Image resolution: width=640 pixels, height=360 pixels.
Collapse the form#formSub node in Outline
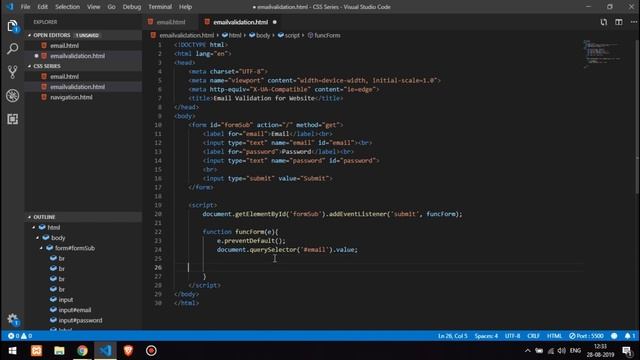41,248
